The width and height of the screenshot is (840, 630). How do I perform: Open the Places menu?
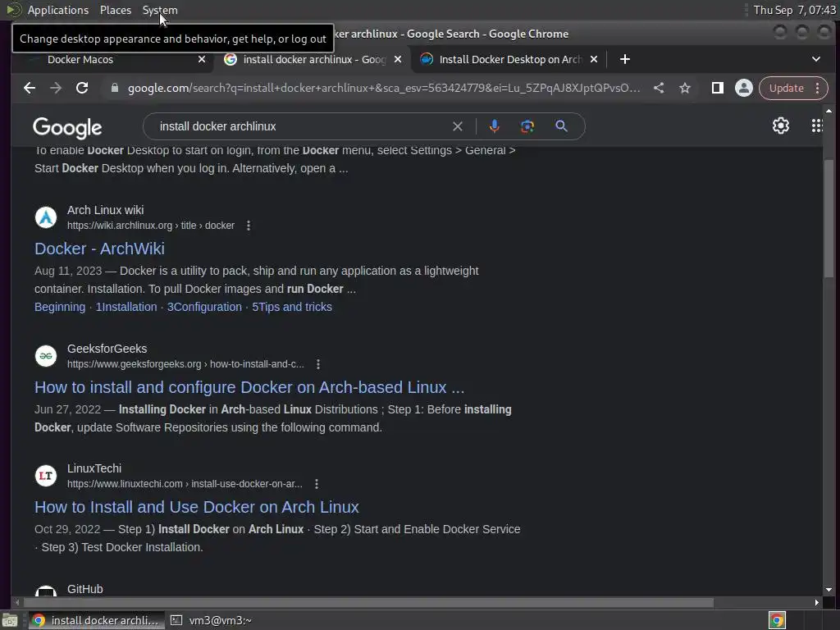click(x=115, y=10)
